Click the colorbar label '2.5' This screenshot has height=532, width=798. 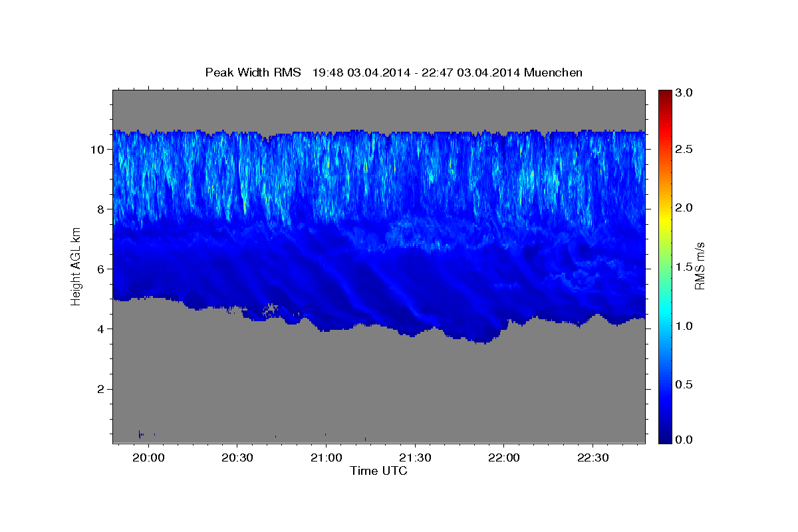(685, 150)
